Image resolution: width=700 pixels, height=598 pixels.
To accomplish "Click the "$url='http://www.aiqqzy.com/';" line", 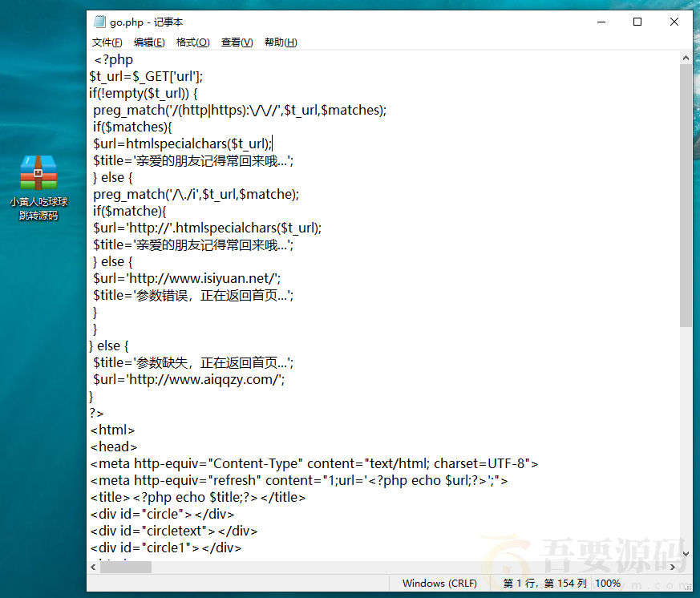I will point(189,379).
